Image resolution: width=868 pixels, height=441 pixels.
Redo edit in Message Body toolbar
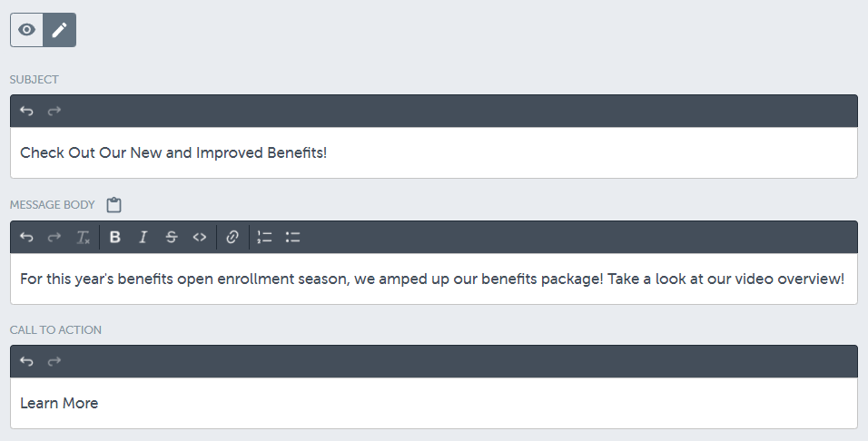click(54, 237)
